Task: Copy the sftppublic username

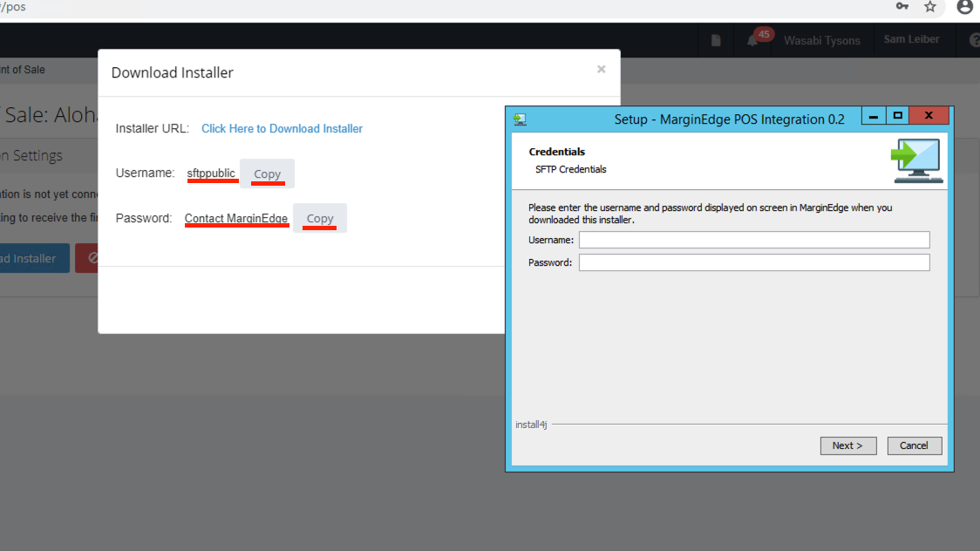Action: 267,173
